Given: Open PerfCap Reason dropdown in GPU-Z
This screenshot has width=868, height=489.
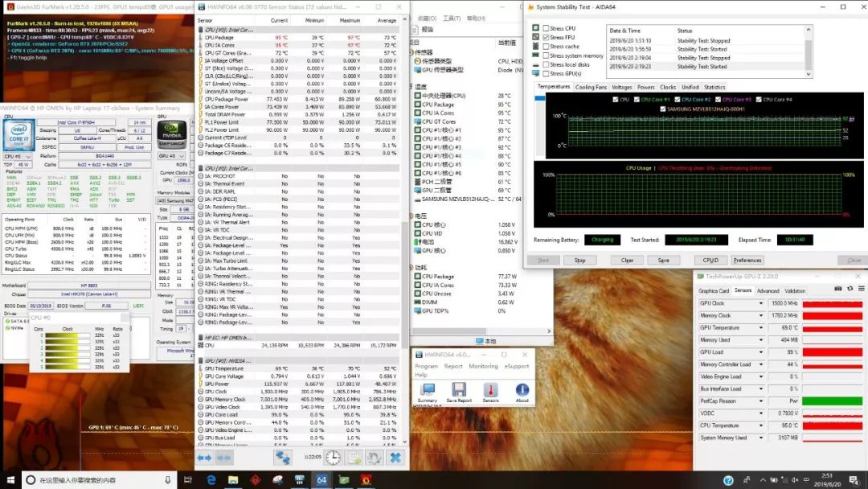Looking at the screenshot, I should pyautogui.click(x=760, y=401).
